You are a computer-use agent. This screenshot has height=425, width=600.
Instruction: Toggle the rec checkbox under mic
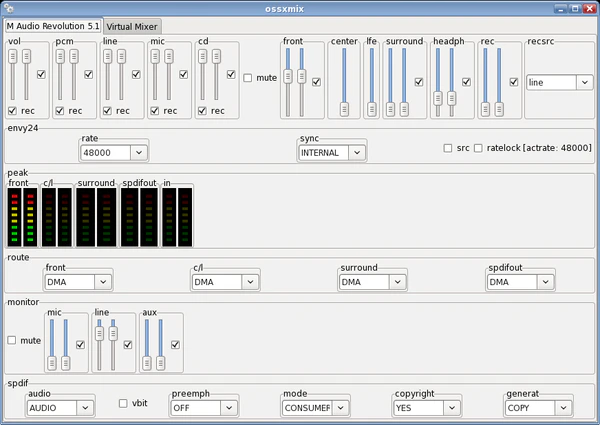[x=155, y=110]
